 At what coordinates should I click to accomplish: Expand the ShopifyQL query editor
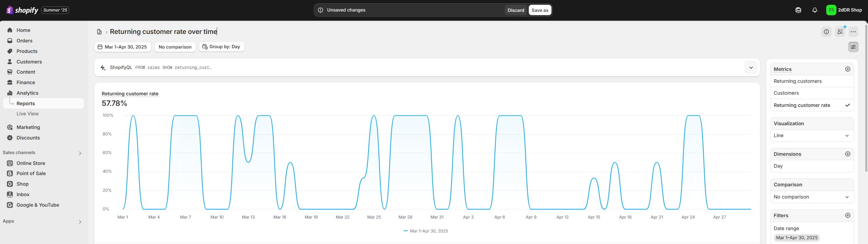point(751,68)
